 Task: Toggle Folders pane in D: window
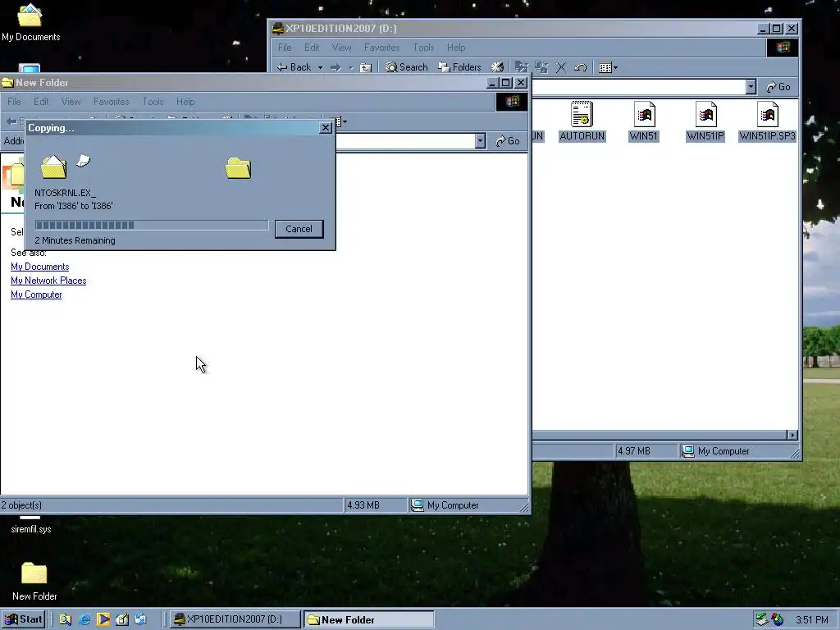pyautogui.click(x=459, y=67)
